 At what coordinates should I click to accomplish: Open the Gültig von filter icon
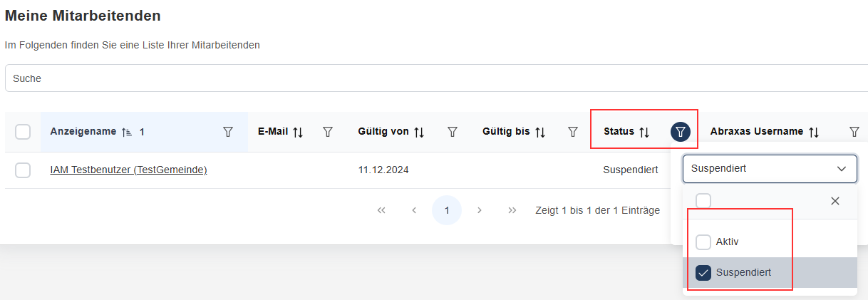coord(452,132)
